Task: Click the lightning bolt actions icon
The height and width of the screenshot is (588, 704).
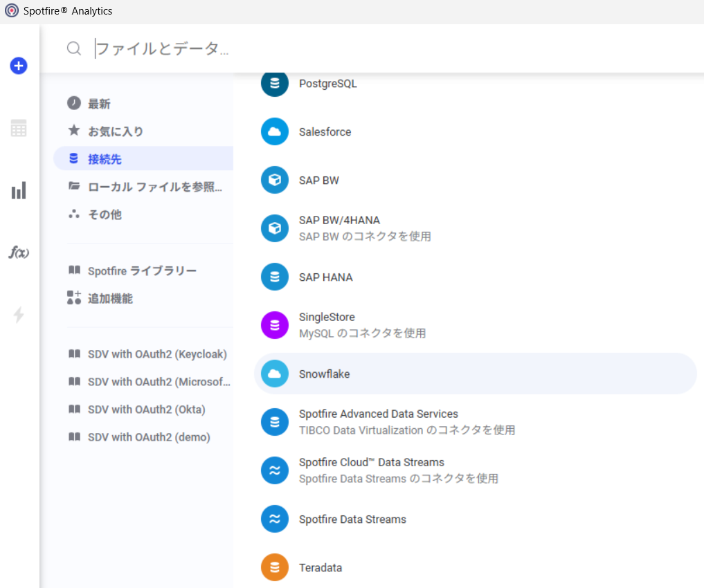Action: (19, 315)
